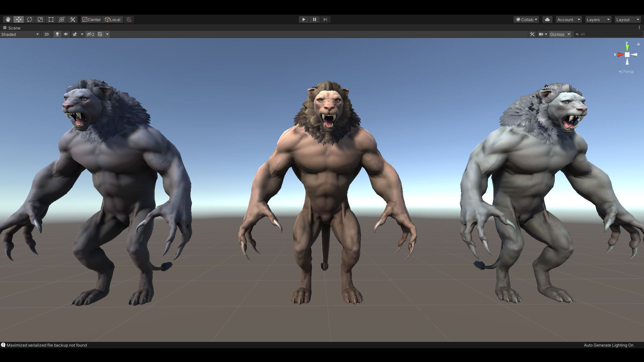Screen dimensions: 644x362
Task: Toggle grid snapping icon
Action: (x=129, y=19)
